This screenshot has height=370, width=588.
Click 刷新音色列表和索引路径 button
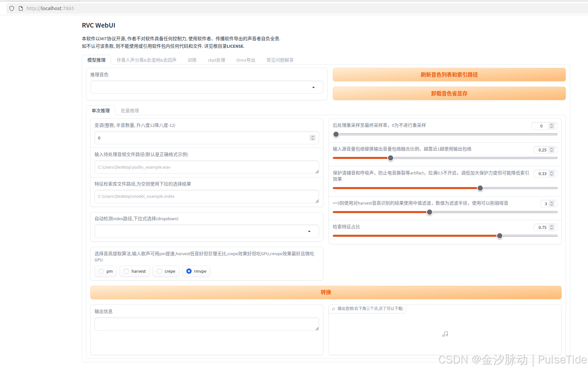(449, 75)
